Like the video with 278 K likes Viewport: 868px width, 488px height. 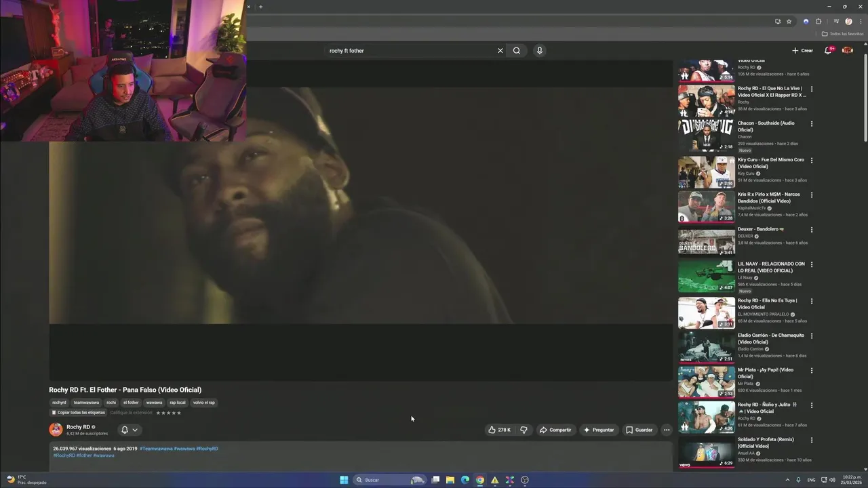click(x=499, y=430)
